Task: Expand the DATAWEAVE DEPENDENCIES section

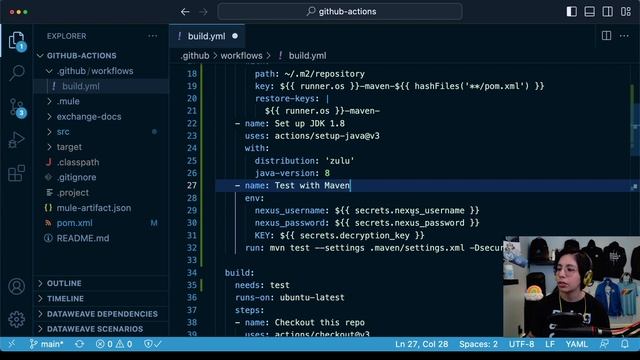Action: pyautogui.click(x=100, y=314)
